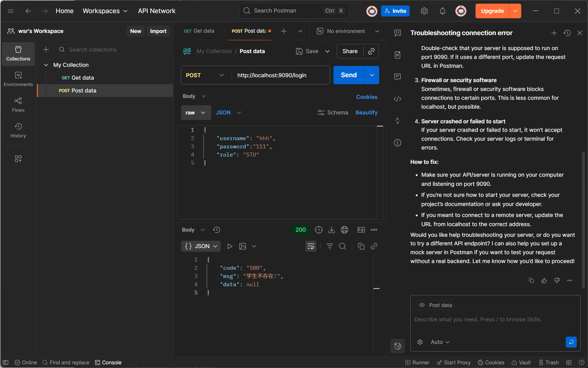Filter the response body icon

pos(330,246)
